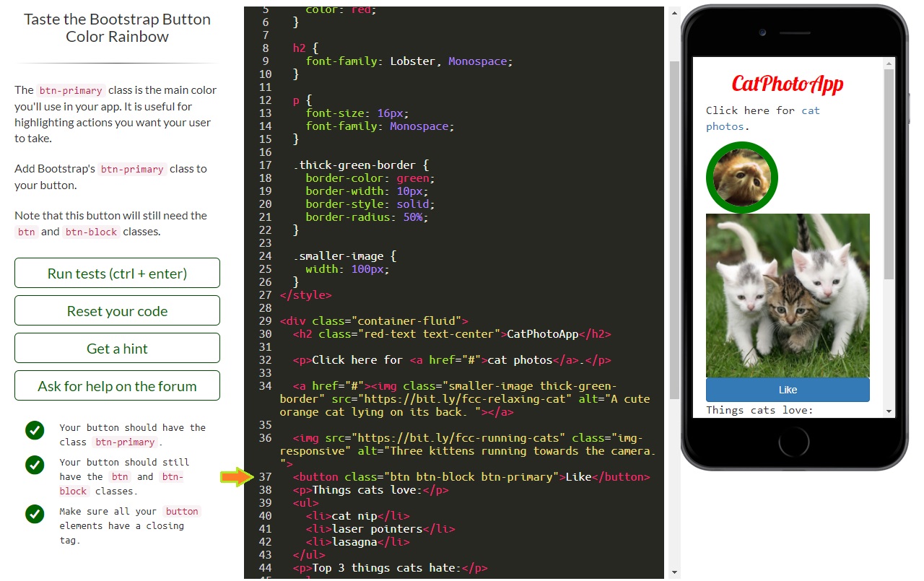Image resolution: width=924 pixels, height=581 pixels.
Task: Click the three running kittens image
Action: pyautogui.click(x=788, y=295)
